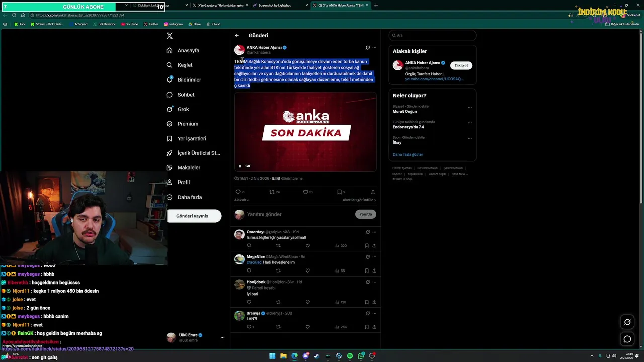This screenshot has height=362, width=644.
Task: Open Alıntıları görüntüle
Action: coord(359,200)
